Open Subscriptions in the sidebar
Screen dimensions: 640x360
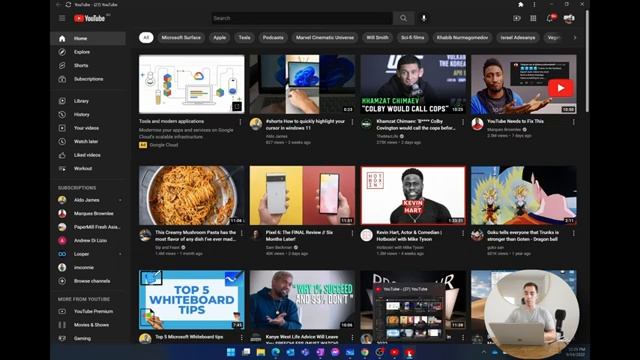pos(89,79)
